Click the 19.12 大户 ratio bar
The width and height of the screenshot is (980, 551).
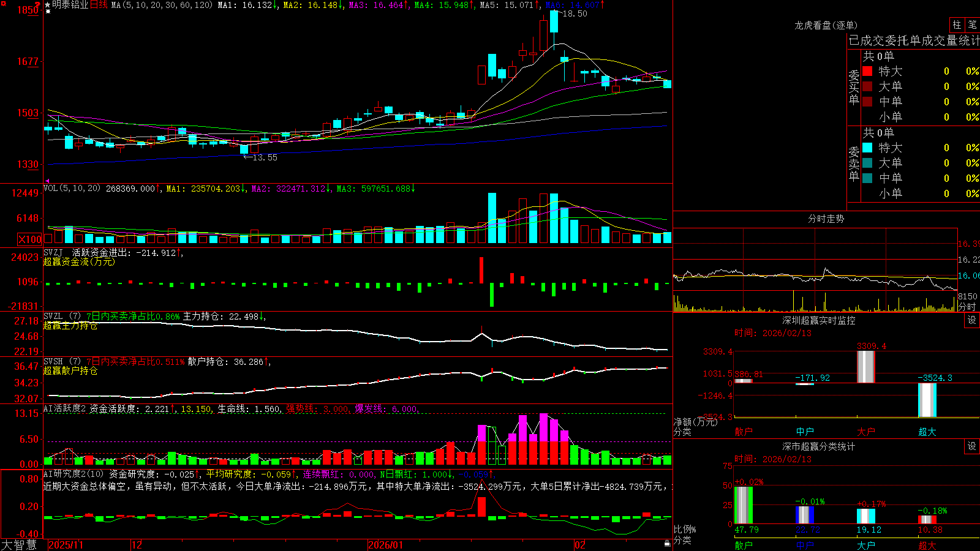click(x=866, y=516)
